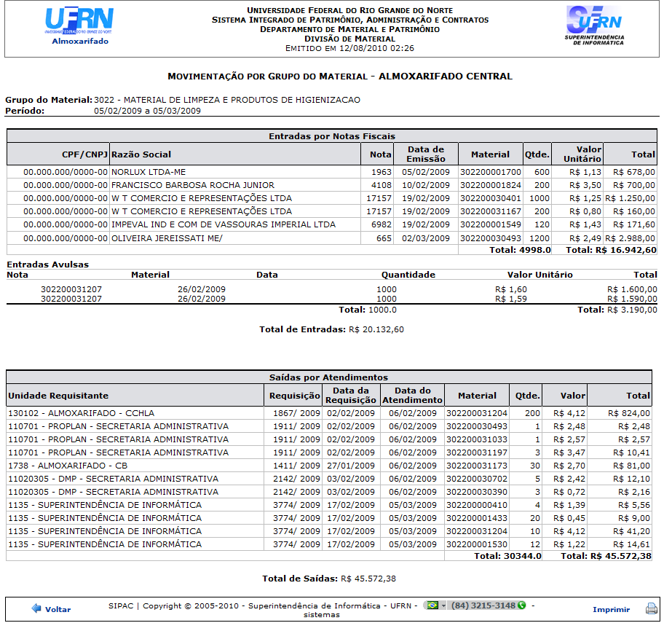Click material code 302200001549
This screenshot has height=631, width=672.
click(x=491, y=224)
